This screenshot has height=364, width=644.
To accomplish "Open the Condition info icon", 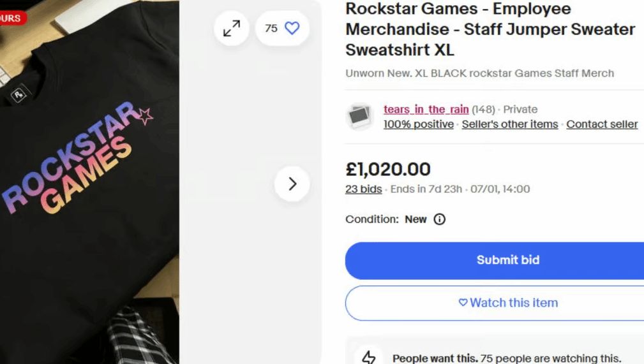I will [439, 219].
